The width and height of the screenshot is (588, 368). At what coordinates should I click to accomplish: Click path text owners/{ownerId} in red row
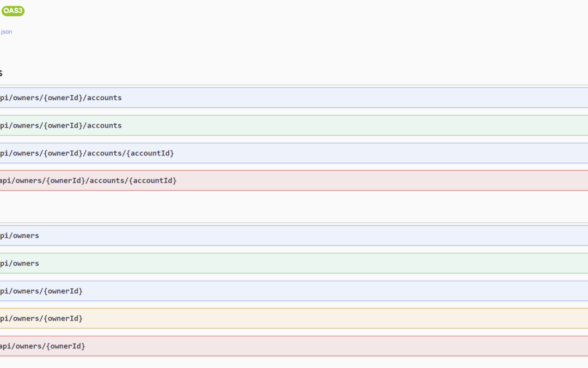coord(42,346)
